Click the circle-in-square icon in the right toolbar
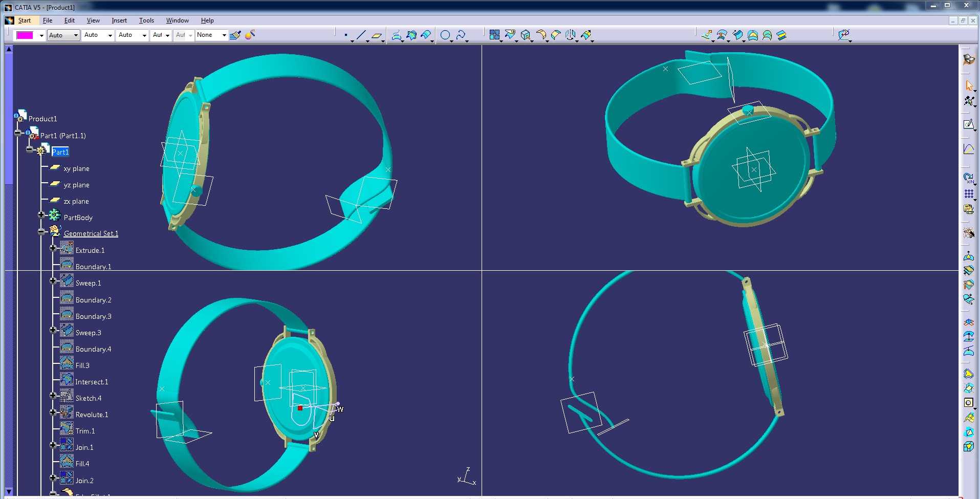Viewport: 980px width, 499px height. coord(969,403)
